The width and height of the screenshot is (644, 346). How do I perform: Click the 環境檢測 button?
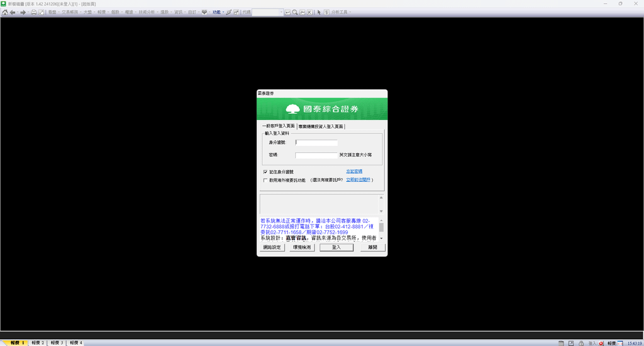click(x=302, y=247)
